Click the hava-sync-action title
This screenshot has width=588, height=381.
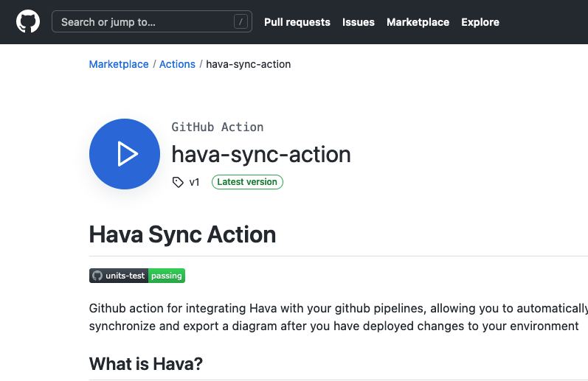click(261, 154)
